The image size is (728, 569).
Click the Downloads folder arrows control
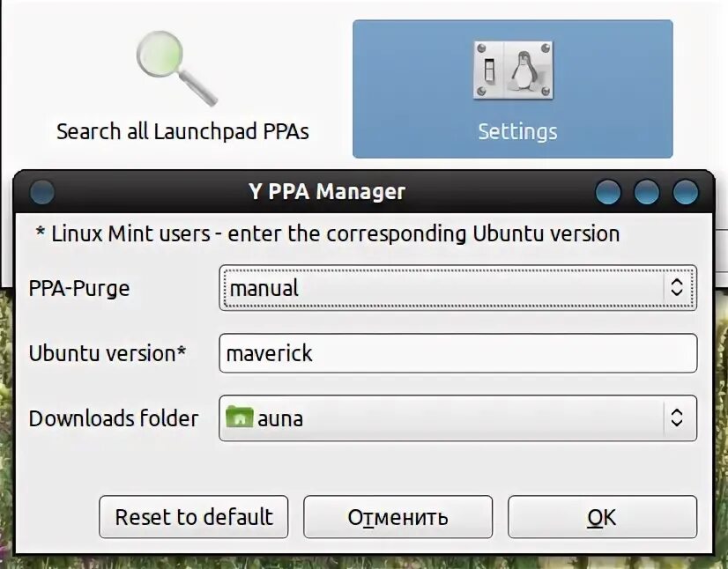point(676,418)
